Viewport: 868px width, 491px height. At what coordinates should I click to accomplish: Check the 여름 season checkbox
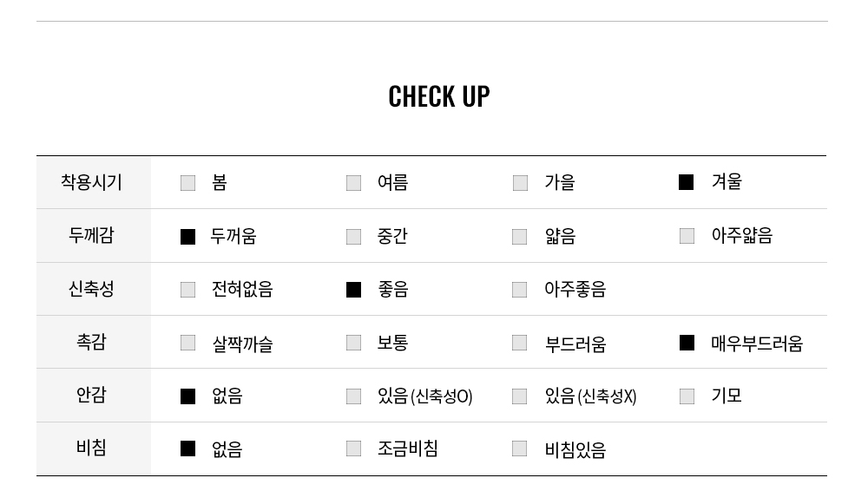coord(353,183)
